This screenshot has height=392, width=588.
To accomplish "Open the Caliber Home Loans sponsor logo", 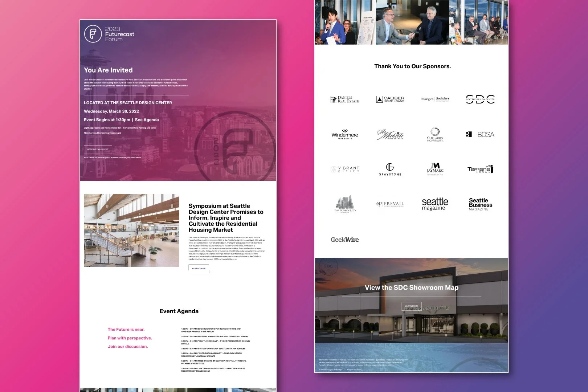I will [x=390, y=99].
